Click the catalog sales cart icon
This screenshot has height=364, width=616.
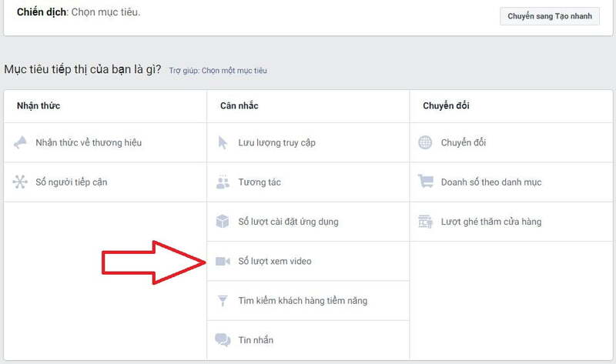click(425, 182)
